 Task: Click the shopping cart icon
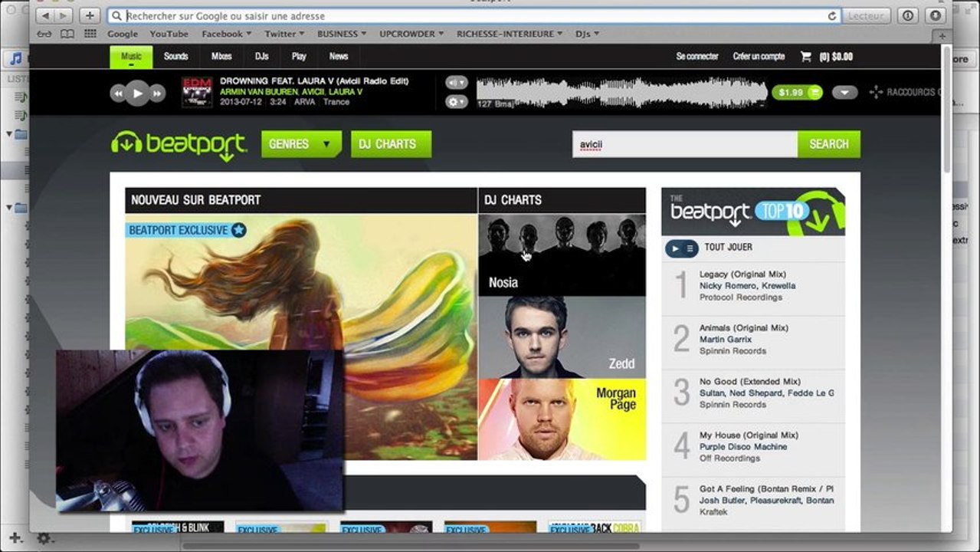(x=805, y=56)
